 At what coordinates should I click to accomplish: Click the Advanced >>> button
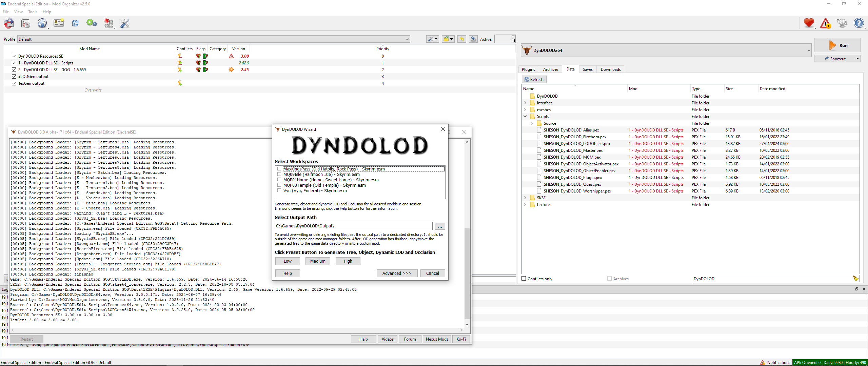[x=397, y=273]
